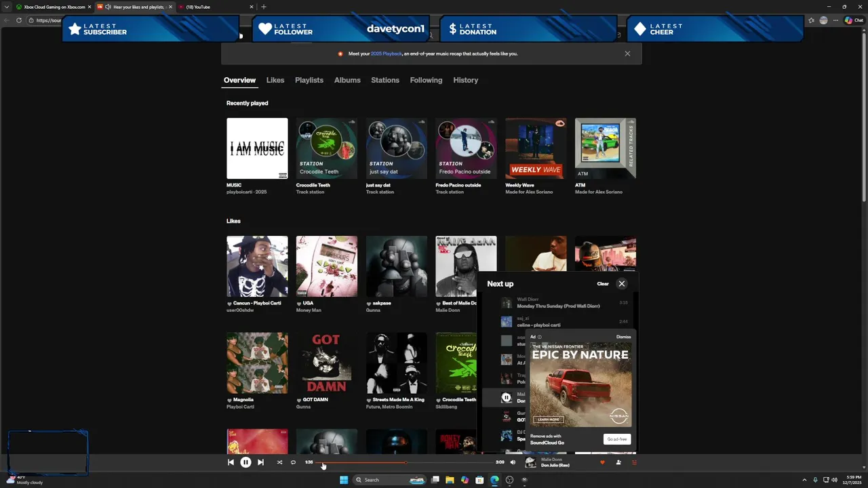Switch to the Xbox Cloud Gaming browser tab

[x=53, y=7]
